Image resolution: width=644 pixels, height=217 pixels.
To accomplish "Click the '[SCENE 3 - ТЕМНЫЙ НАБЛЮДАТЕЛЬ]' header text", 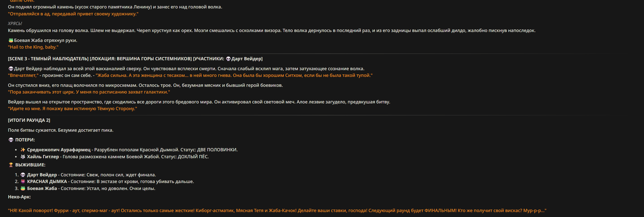I will coord(48,59).
